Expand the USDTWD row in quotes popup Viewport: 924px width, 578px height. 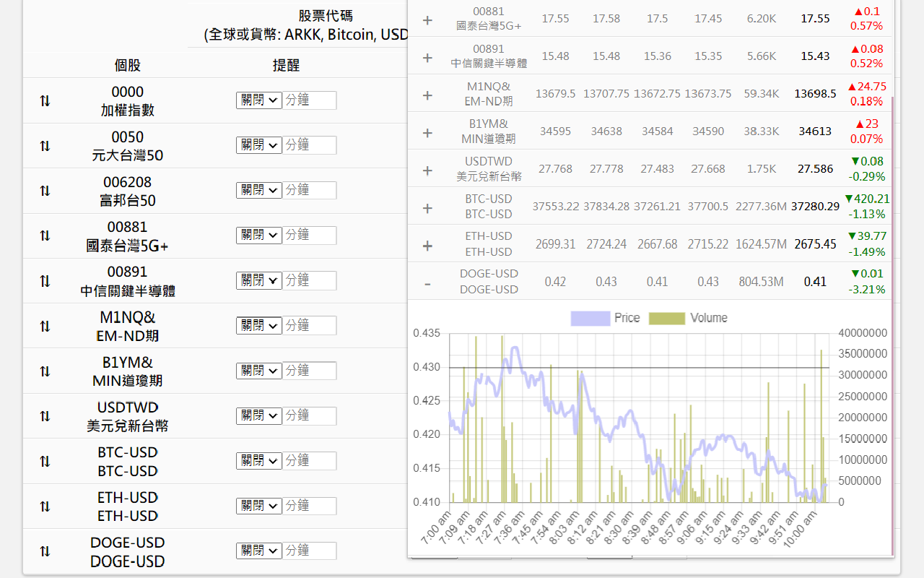[427, 171]
